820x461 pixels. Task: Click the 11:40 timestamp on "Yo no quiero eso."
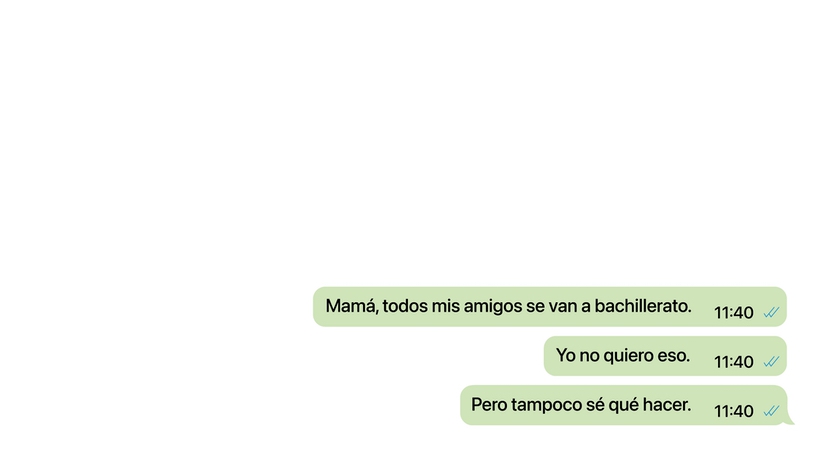click(x=734, y=362)
